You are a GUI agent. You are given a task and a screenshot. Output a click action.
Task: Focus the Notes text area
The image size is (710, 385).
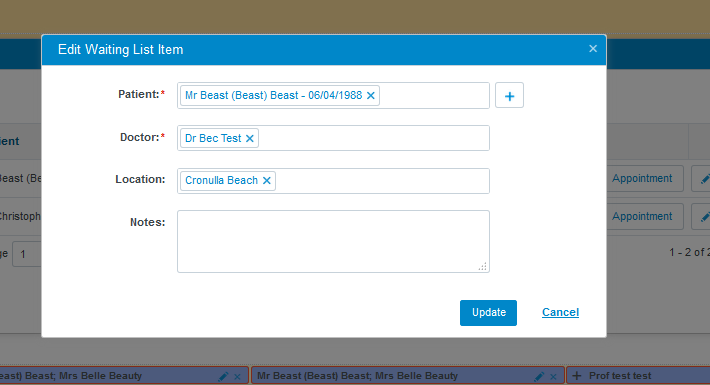(333, 241)
